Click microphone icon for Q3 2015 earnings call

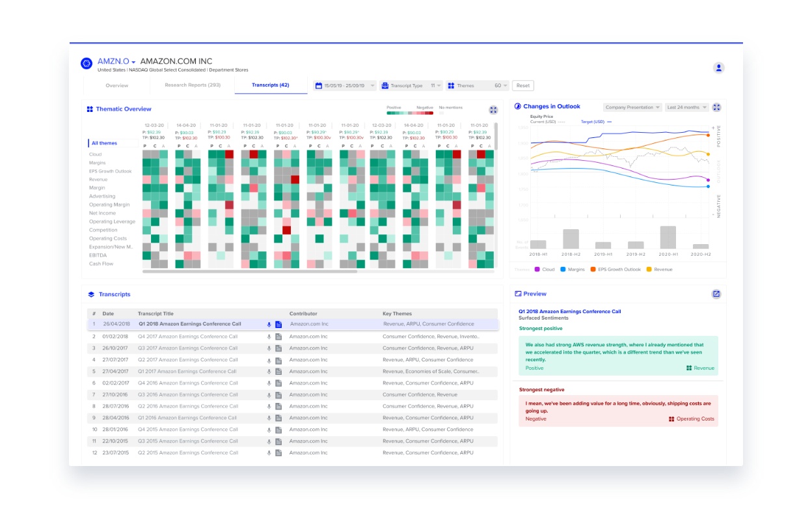[x=269, y=441]
